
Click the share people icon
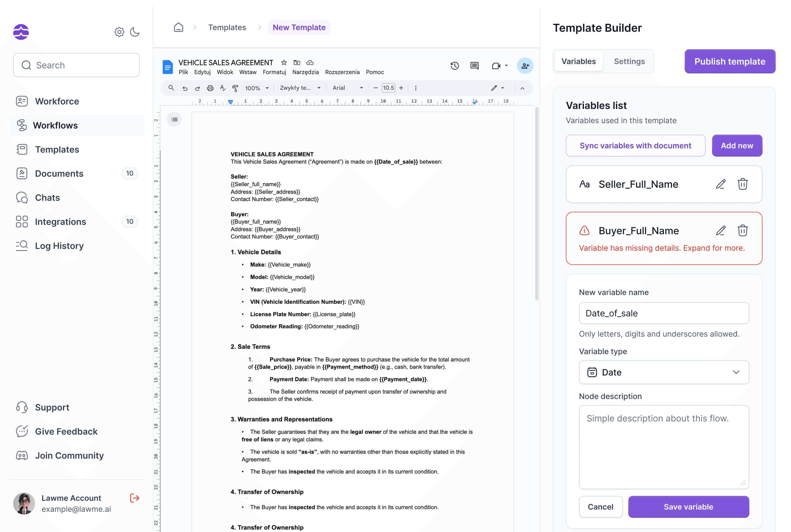pyautogui.click(x=525, y=66)
